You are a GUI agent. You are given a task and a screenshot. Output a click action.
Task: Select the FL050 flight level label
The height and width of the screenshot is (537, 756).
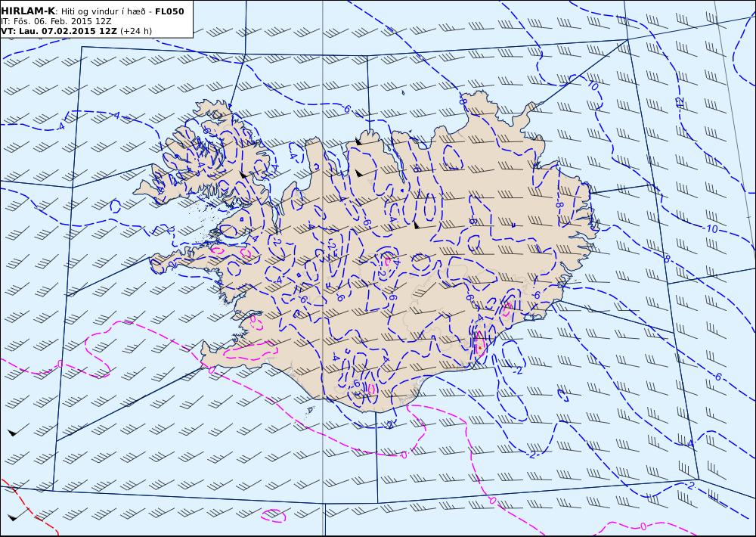coord(169,11)
